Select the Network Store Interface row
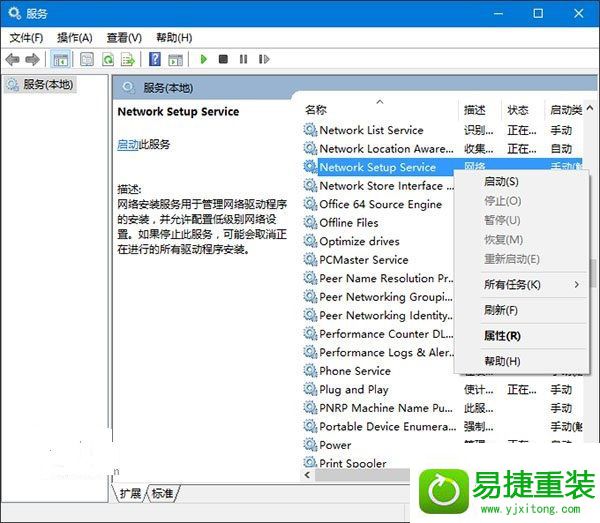Image resolution: width=600 pixels, height=523 pixels. coord(378,186)
